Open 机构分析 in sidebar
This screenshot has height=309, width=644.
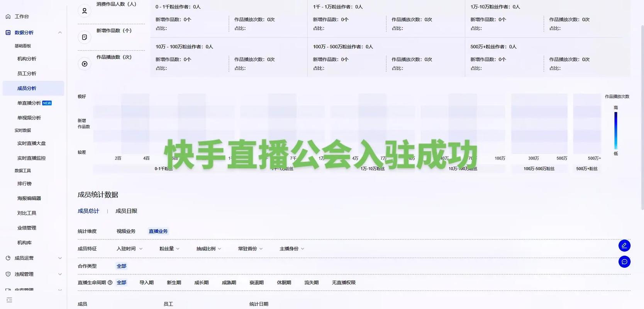(27, 59)
